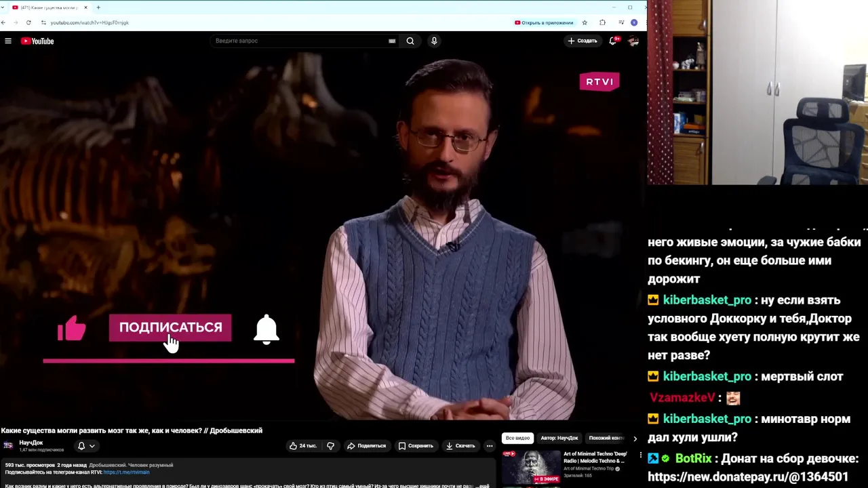Open the three-dot more actions menu

click(x=490, y=446)
